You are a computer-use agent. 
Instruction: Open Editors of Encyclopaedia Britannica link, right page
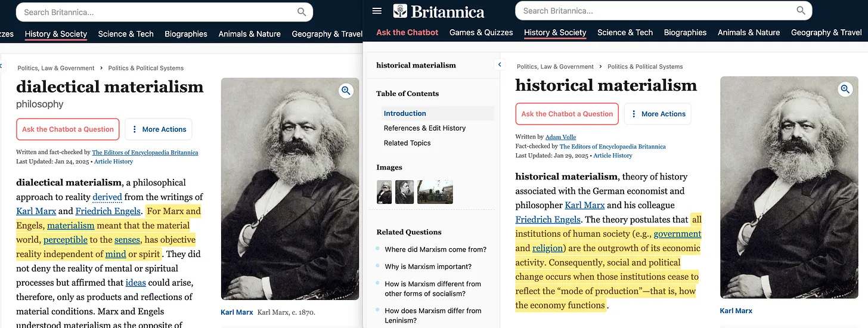tap(612, 147)
